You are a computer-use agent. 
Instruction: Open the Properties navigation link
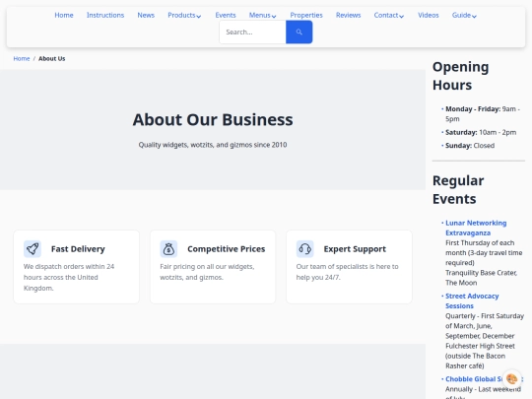[x=306, y=15]
